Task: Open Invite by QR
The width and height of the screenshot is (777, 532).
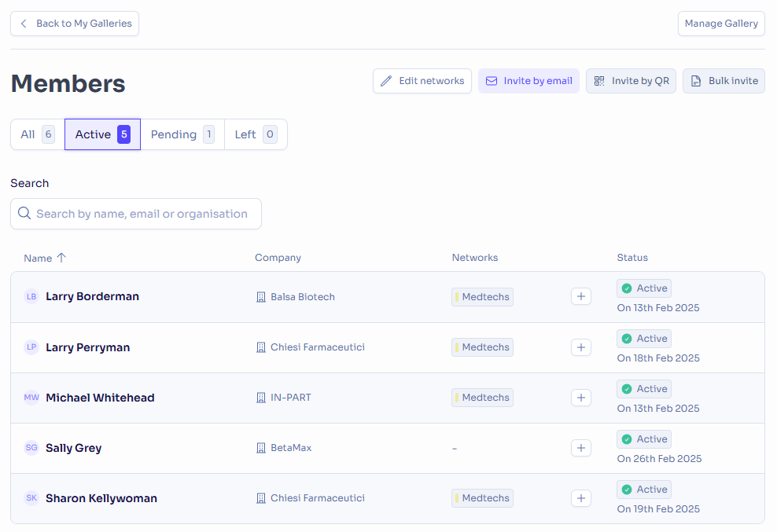Action: pos(631,81)
